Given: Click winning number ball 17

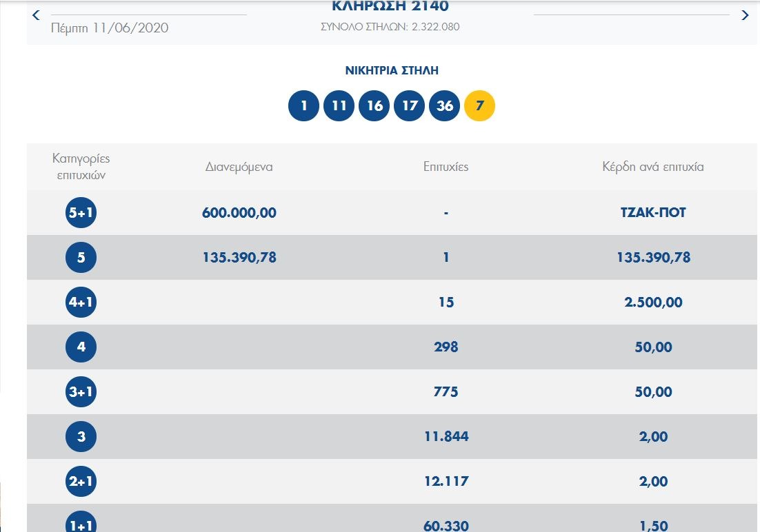Looking at the screenshot, I should pyautogui.click(x=410, y=106).
